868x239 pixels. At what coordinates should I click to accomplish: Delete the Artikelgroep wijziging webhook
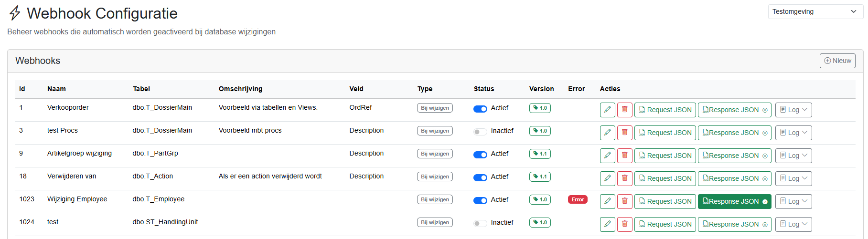coord(624,156)
